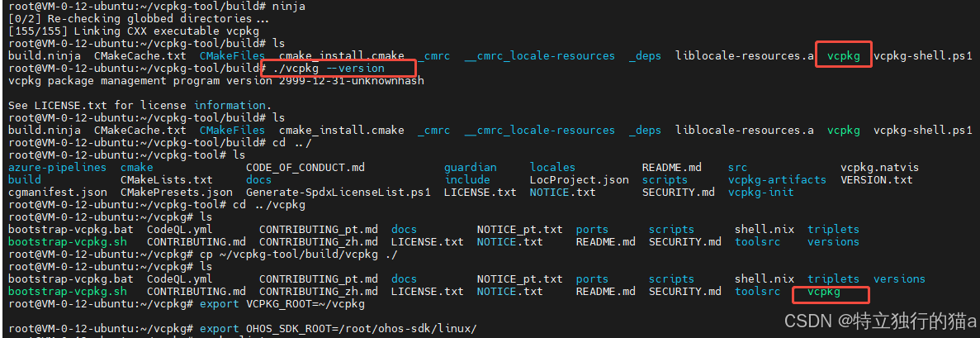Select the 'CMakeLists.txt' file name
Viewport: 980px width, 338px height.
point(166,179)
